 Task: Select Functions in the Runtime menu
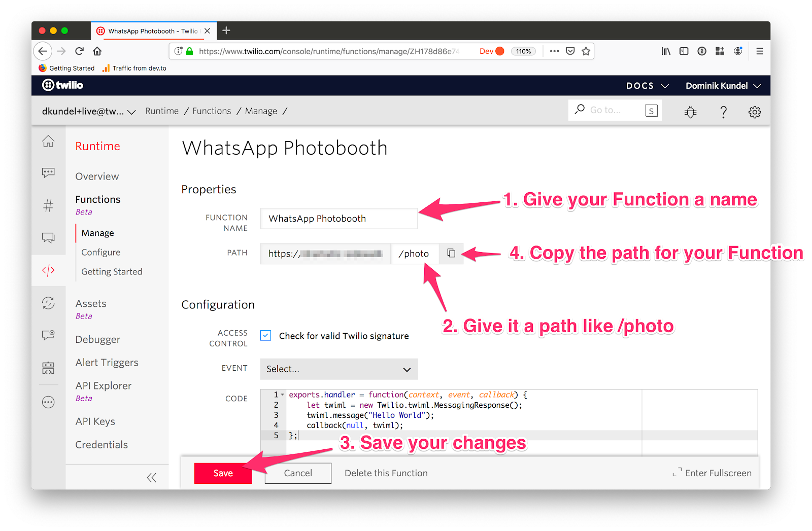pos(98,199)
